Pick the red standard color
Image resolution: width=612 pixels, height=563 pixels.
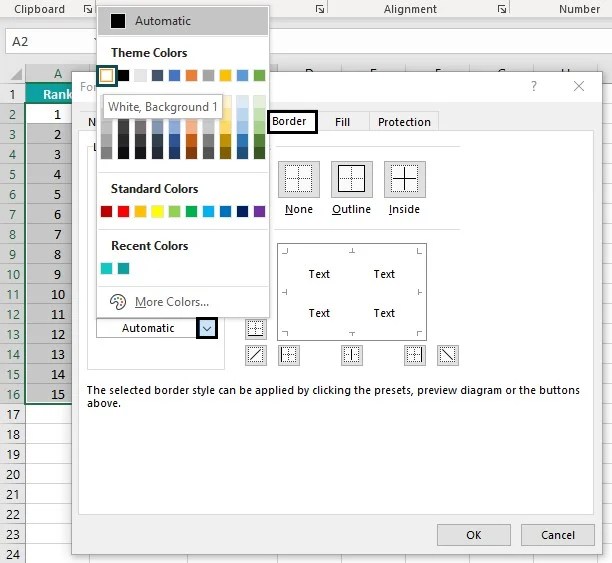123,211
